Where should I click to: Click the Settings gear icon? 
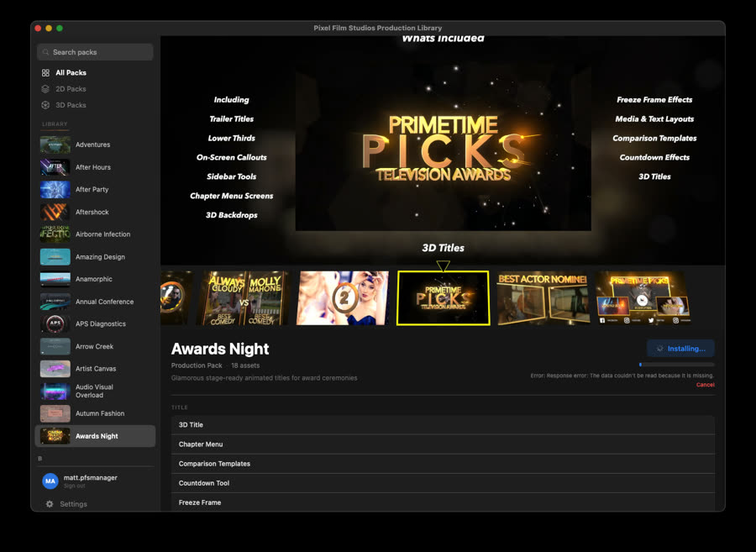(x=50, y=504)
